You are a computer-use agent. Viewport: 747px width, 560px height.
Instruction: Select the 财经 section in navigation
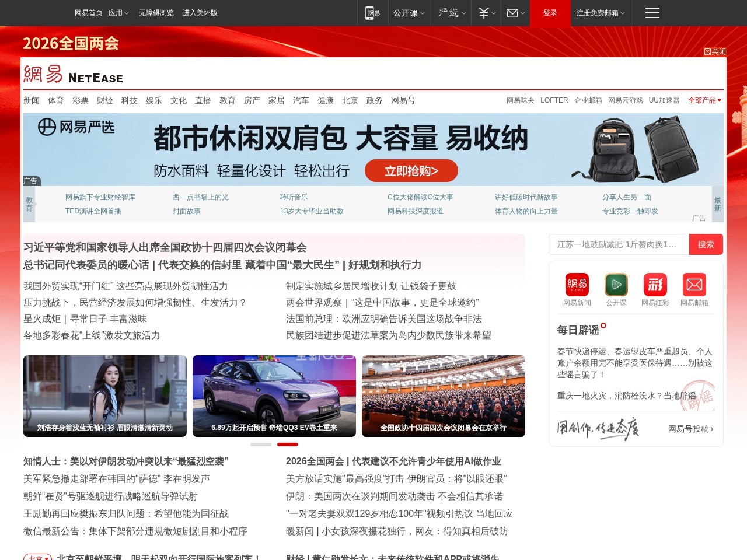tap(104, 100)
